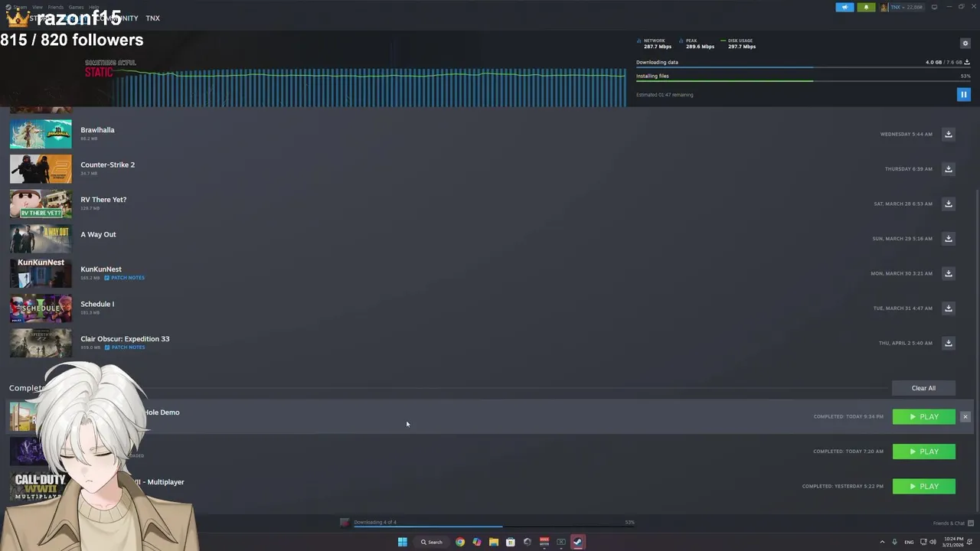Open RV There Yet? thumbnail

point(41,204)
